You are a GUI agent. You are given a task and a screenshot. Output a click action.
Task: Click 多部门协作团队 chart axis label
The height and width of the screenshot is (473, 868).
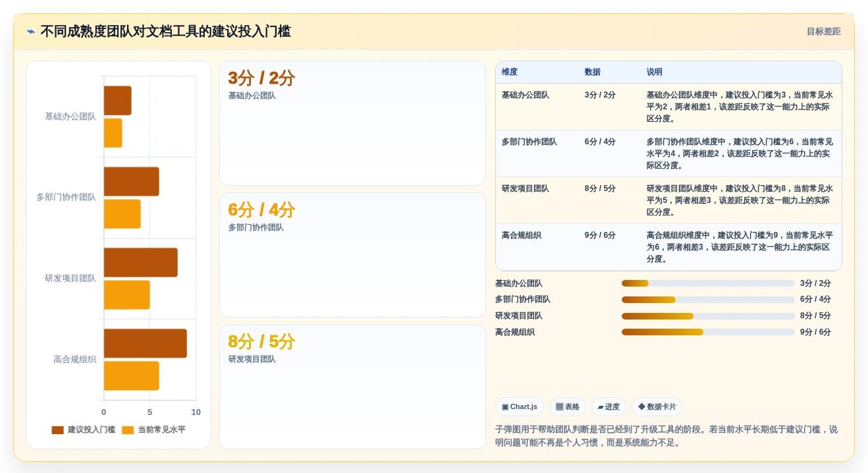tap(66, 197)
